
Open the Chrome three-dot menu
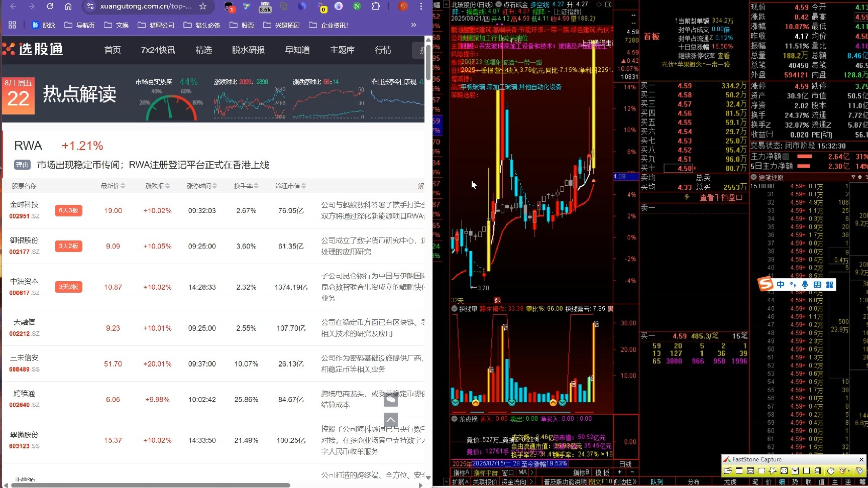click(421, 6)
